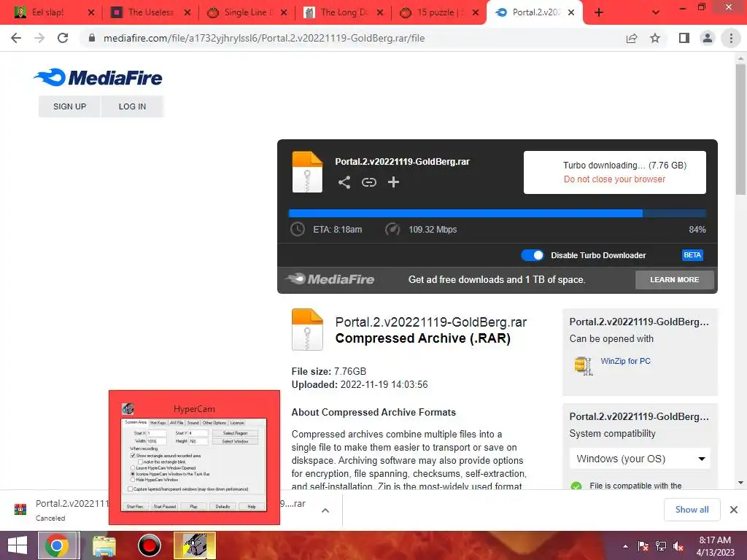Click the scrollbar down arrow
Viewport: 747px width, 560px height.
740,483
